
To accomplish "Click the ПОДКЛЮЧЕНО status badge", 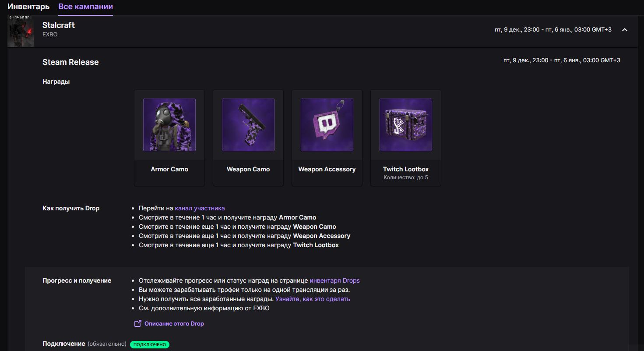I will tap(150, 344).
